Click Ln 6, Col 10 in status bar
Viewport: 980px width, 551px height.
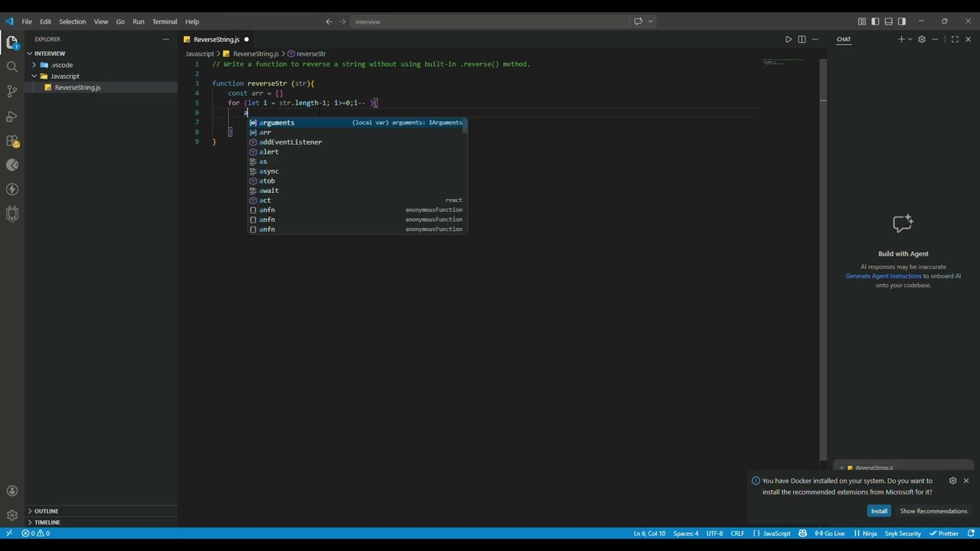(x=649, y=533)
